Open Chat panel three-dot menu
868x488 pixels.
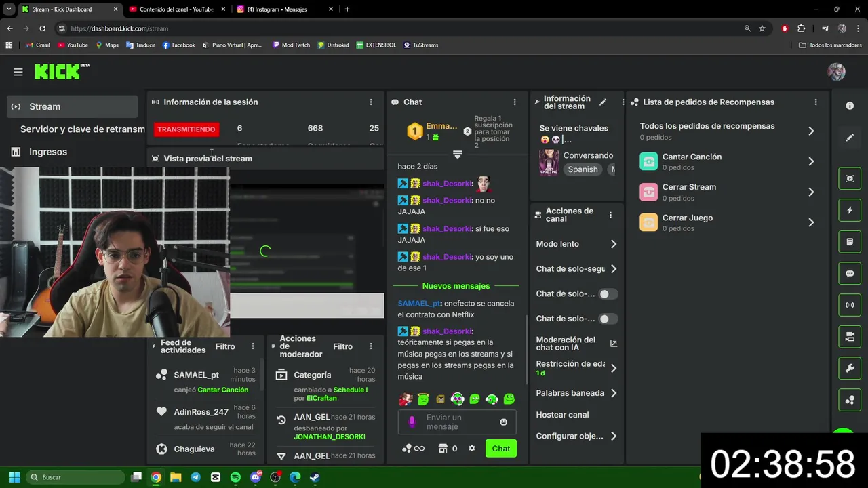click(515, 102)
